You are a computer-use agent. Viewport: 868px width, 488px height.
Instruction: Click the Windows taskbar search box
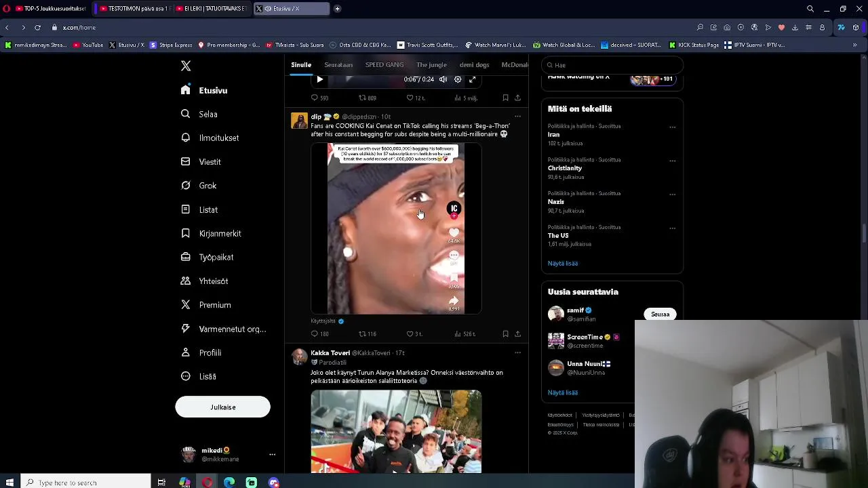[x=85, y=482]
